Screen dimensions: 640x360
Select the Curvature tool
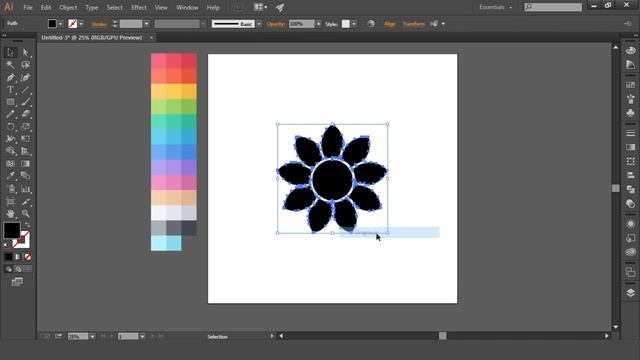pyautogui.click(x=25, y=78)
